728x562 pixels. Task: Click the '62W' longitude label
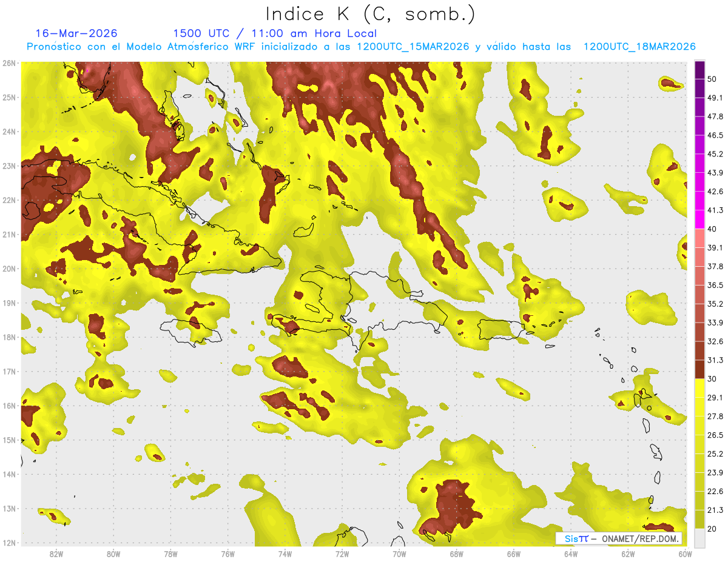628,554
